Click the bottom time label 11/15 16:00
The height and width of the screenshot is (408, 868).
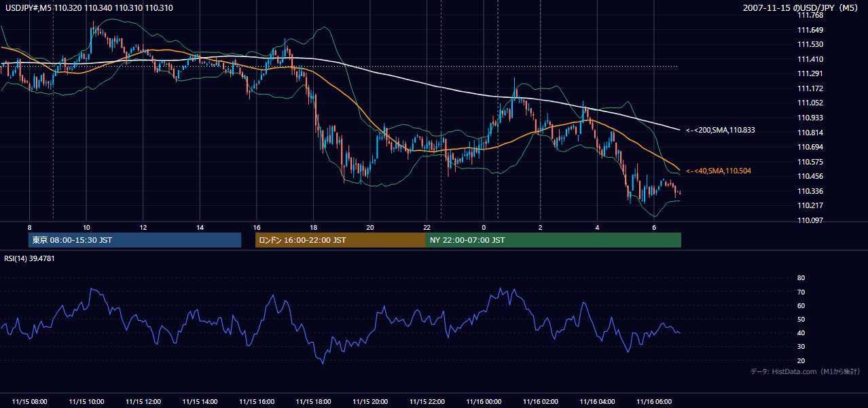(257, 402)
